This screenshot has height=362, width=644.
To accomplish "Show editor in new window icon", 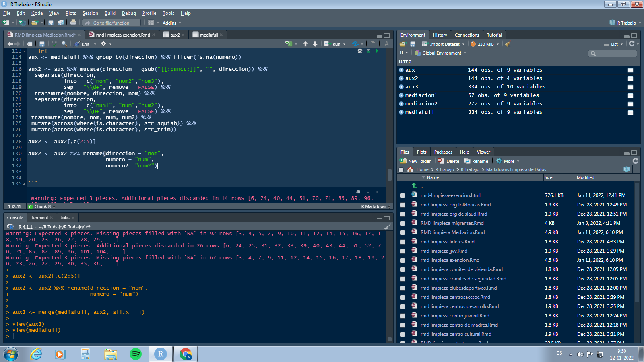I will coord(29,44).
